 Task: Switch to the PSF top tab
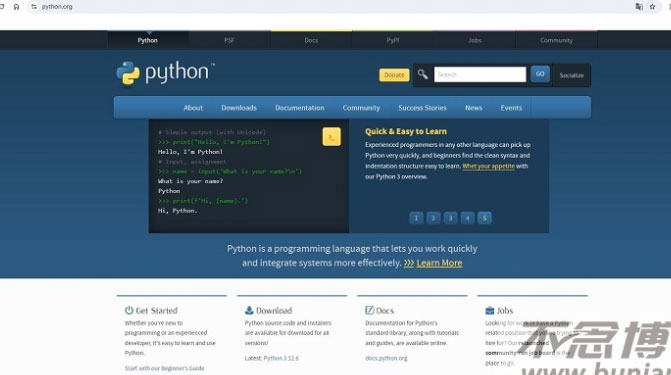(x=229, y=40)
